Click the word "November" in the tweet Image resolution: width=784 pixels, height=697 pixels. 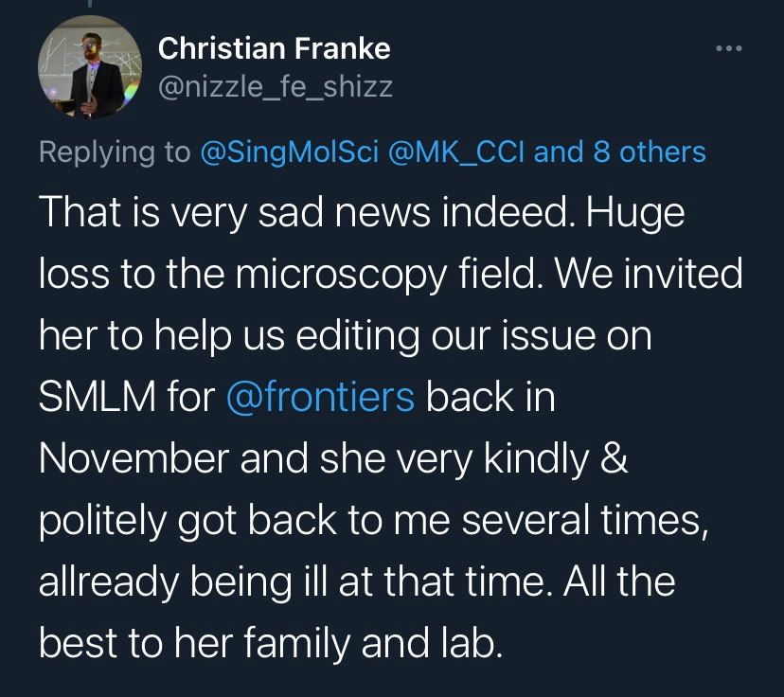click(132, 458)
